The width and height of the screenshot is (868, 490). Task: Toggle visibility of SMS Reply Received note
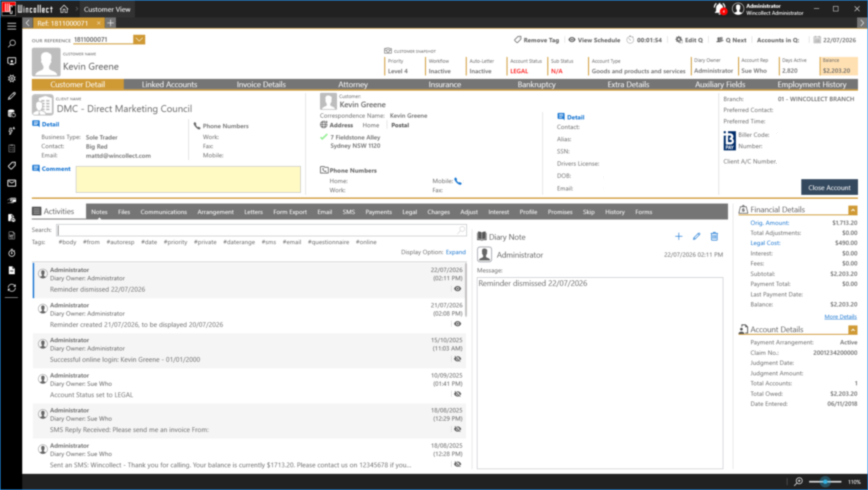tap(457, 429)
